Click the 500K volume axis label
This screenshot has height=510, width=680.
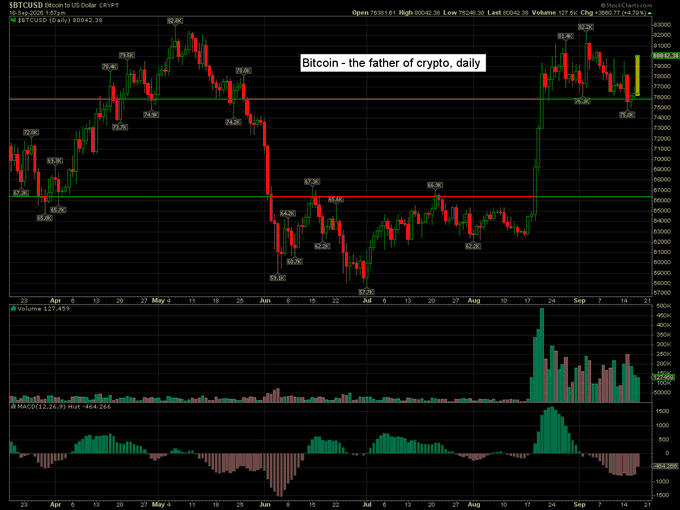click(x=664, y=306)
